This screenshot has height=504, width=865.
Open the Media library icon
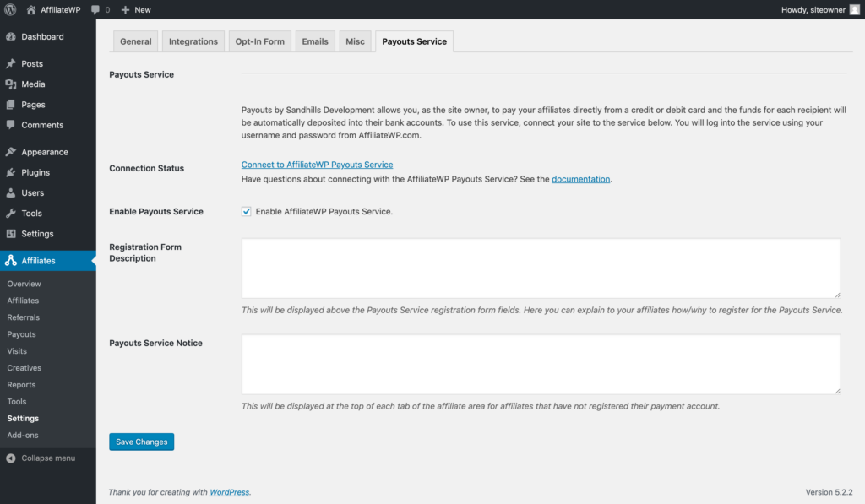tap(10, 84)
